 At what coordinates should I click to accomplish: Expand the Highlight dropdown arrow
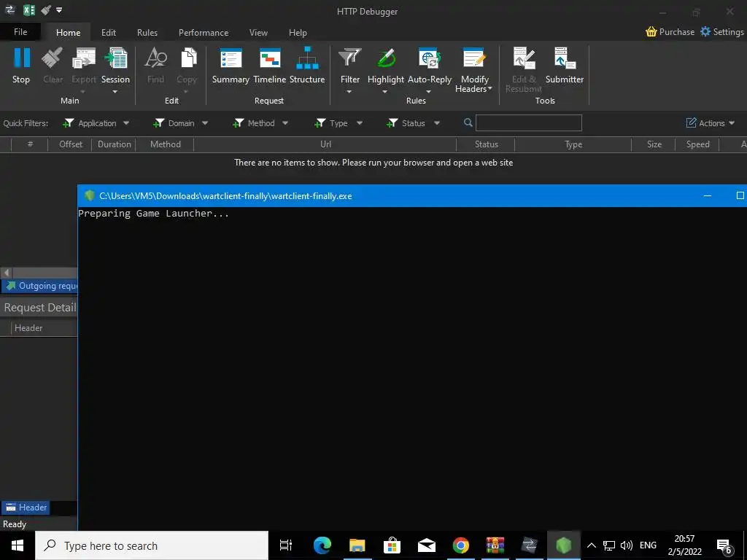[385, 91]
